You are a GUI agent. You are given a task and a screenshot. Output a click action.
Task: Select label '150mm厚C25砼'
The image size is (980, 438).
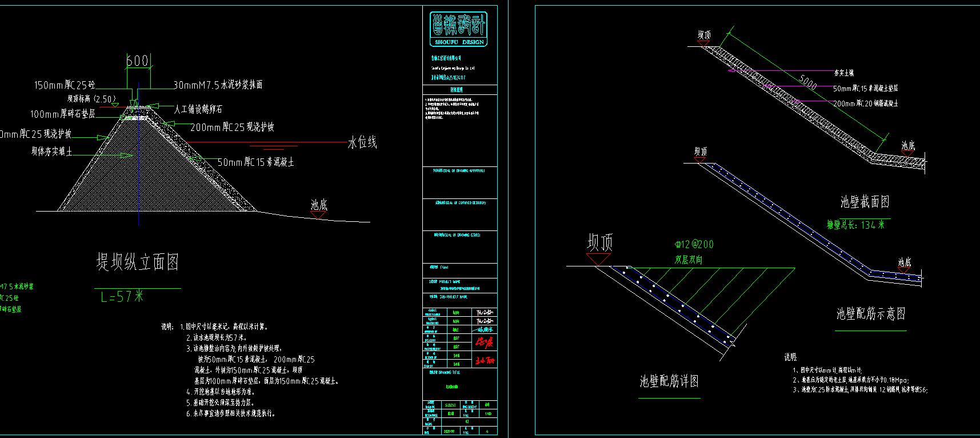[65, 85]
